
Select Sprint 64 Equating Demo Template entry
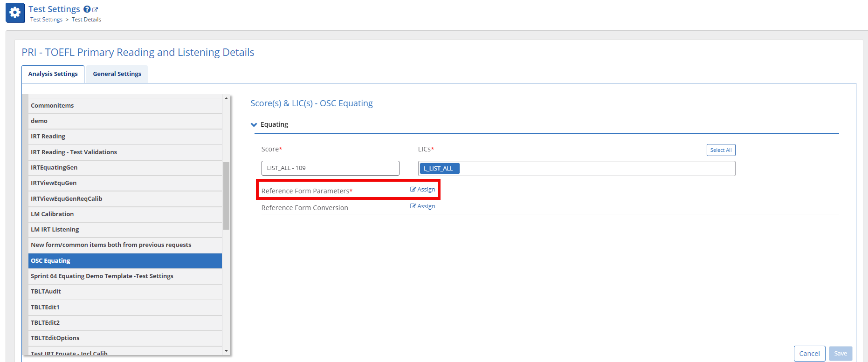click(125, 276)
